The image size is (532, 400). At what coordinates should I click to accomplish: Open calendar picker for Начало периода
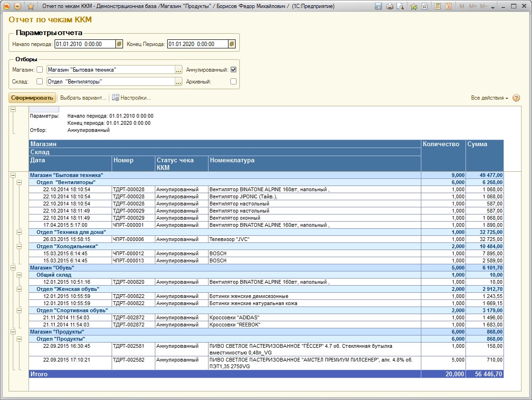tap(119, 44)
